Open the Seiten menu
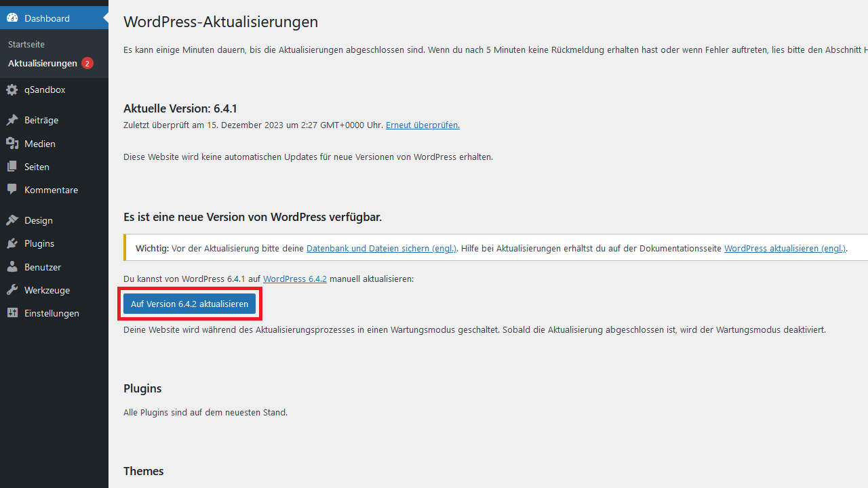 (54, 167)
